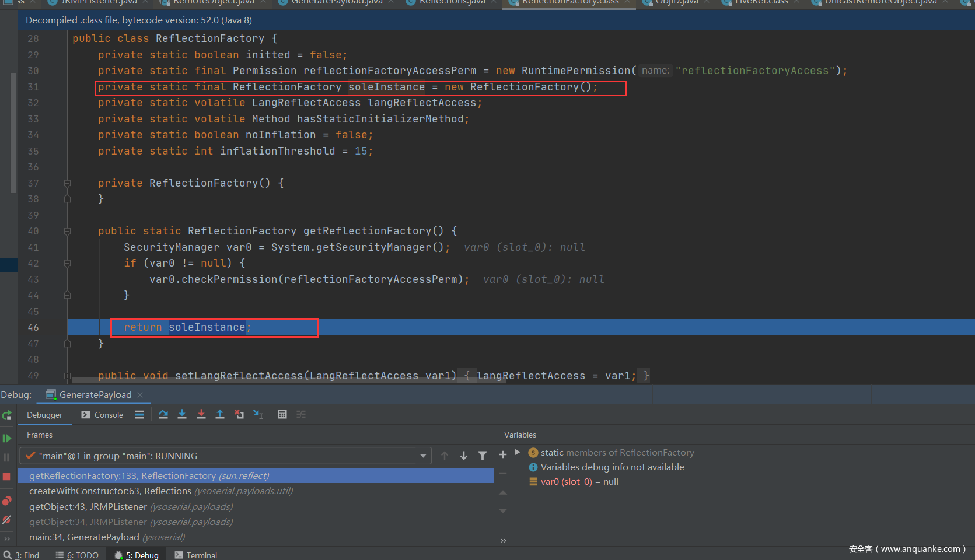Click the Step Into icon
This screenshot has width=975, height=560.
(x=182, y=414)
